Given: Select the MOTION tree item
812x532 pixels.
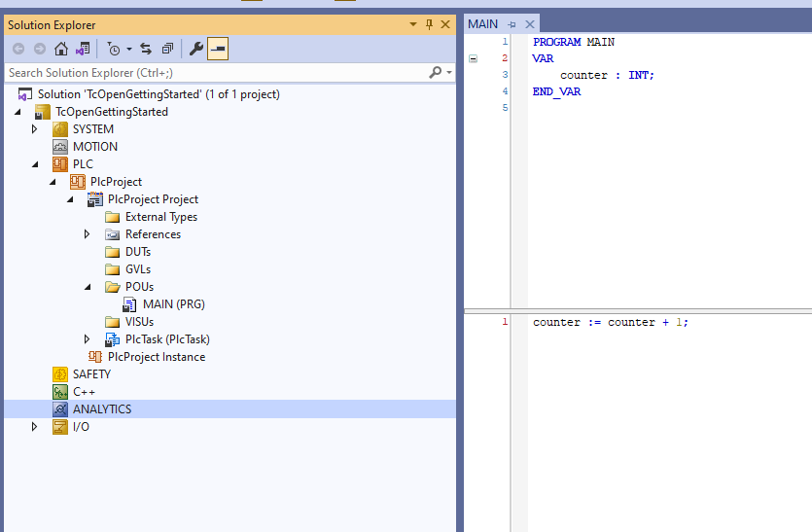Looking at the screenshot, I should [95, 147].
